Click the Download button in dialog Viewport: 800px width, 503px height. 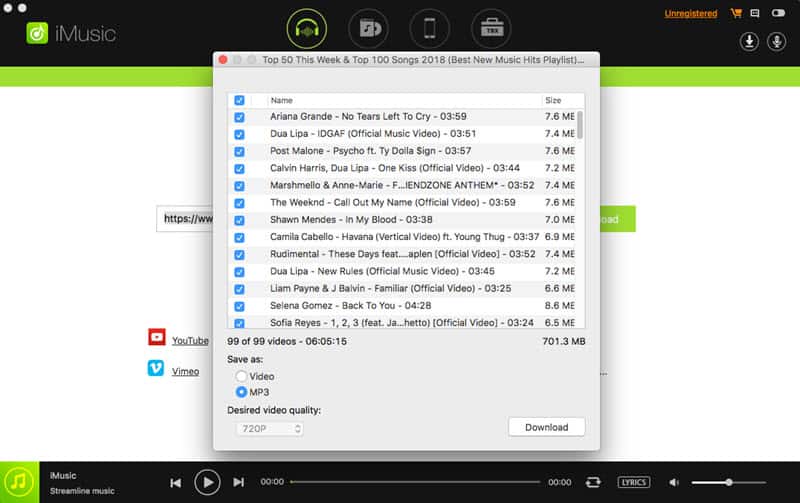546,427
